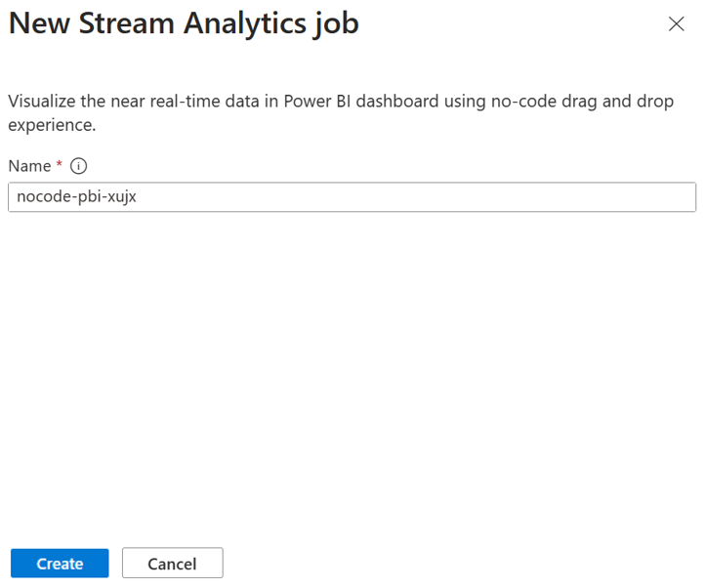
Task: Open the circled i information icon
Action: click(x=78, y=166)
